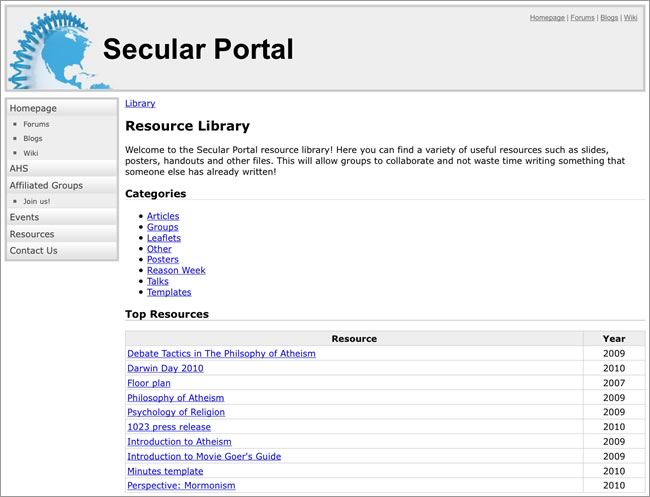Open Perspective: Mormonism resource
Image resolution: width=650 pixels, height=497 pixels.
tap(181, 485)
